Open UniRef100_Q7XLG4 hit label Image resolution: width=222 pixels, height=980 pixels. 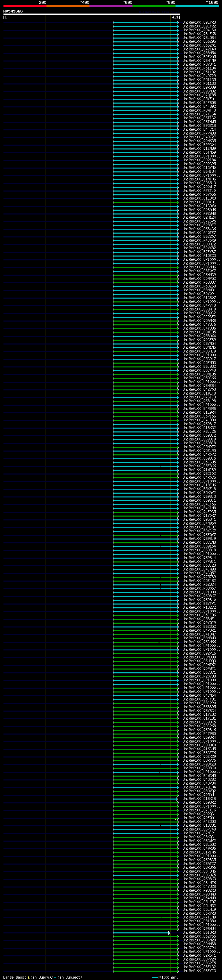(x=199, y=114)
